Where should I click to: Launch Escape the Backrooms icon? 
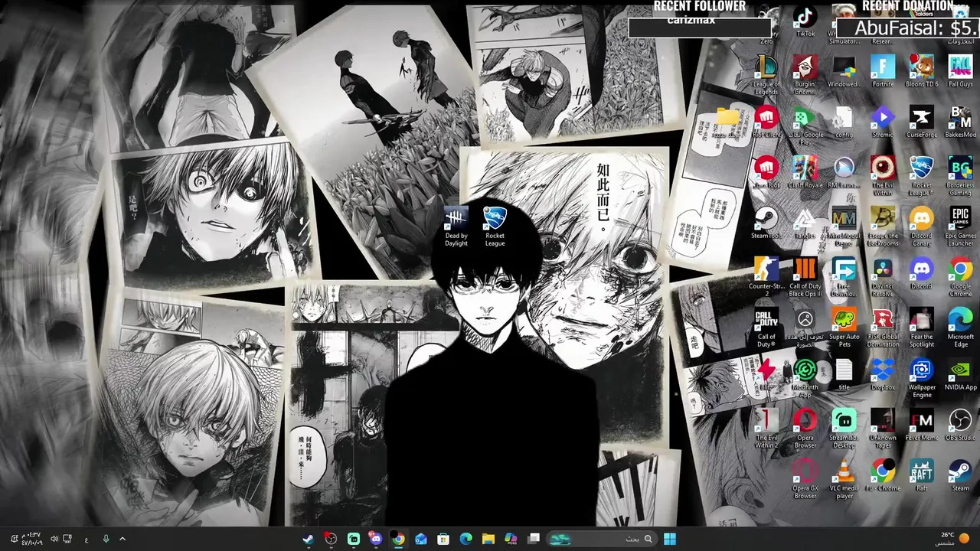pyautogui.click(x=883, y=227)
